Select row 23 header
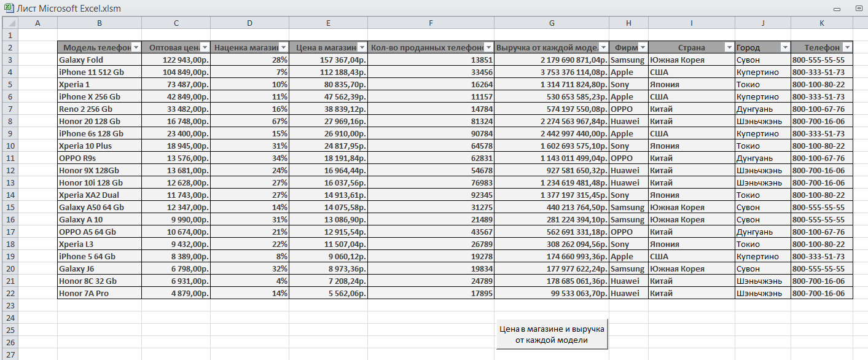 click(x=9, y=305)
